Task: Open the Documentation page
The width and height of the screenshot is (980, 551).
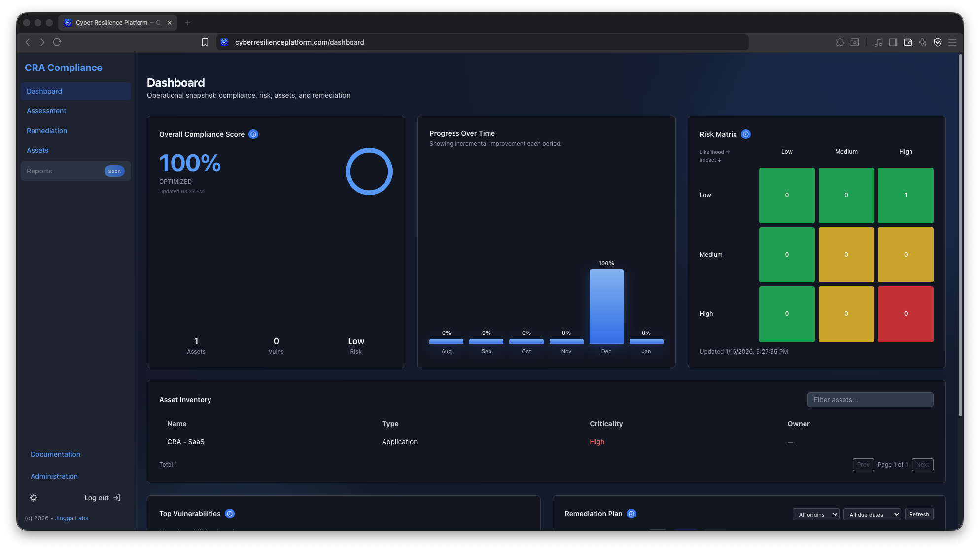Action: [55, 454]
